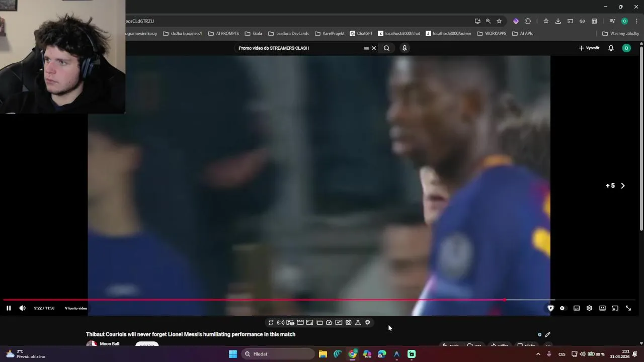Image resolution: width=644 pixels, height=362 pixels.
Task: Bookmark this page with star icon
Action: coord(499,21)
